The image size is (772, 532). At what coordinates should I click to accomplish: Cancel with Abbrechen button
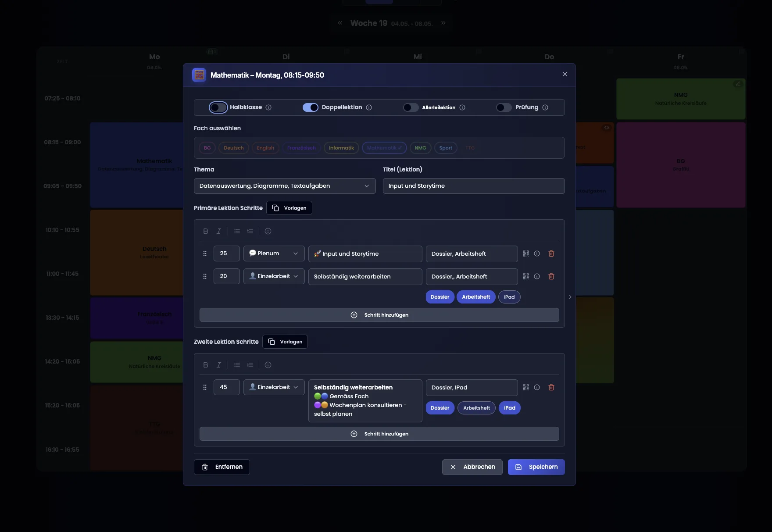click(472, 467)
